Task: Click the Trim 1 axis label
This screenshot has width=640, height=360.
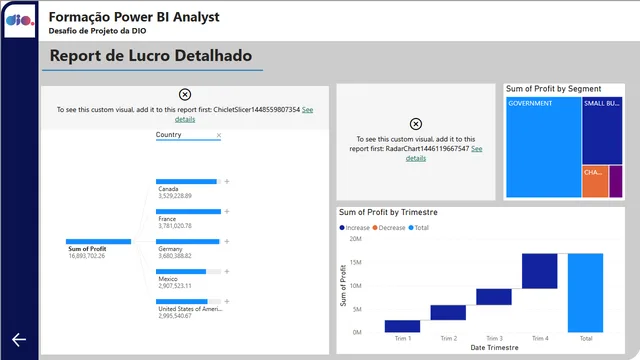Action: tap(403, 338)
